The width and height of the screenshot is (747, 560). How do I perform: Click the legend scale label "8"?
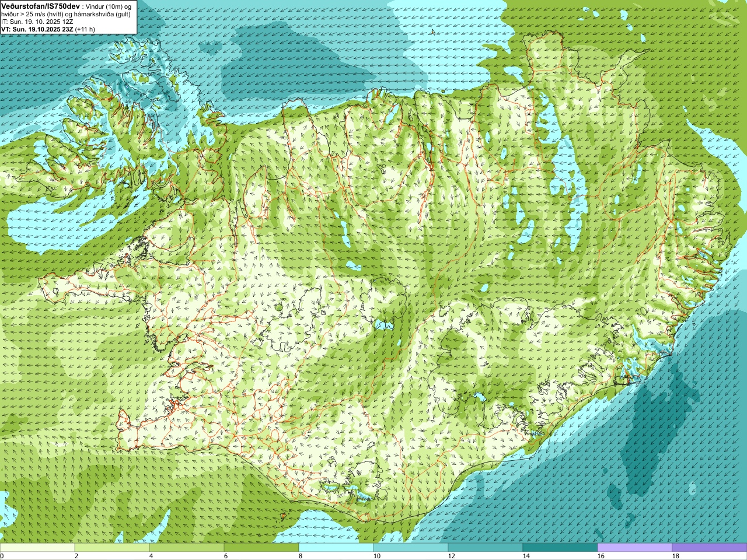coord(301,556)
